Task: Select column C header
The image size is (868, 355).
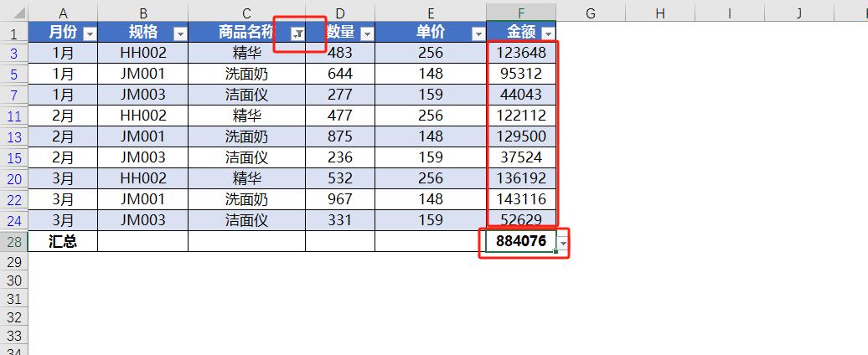Action: pyautogui.click(x=247, y=13)
